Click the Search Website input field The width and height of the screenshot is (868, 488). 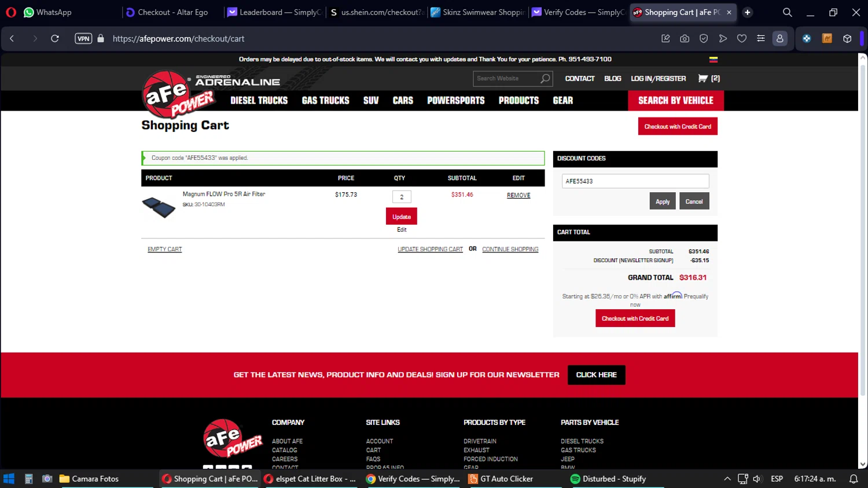(x=506, y=79)
